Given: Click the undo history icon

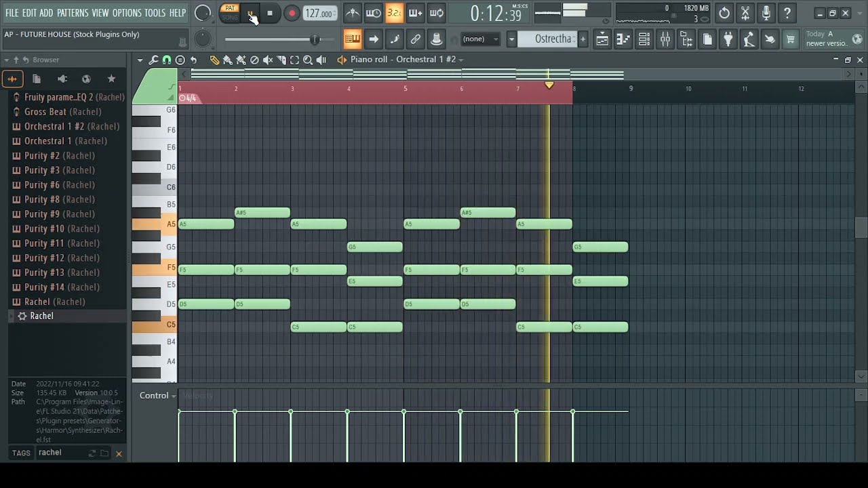Looking at the screenshot, I should [x=724, y=13].
